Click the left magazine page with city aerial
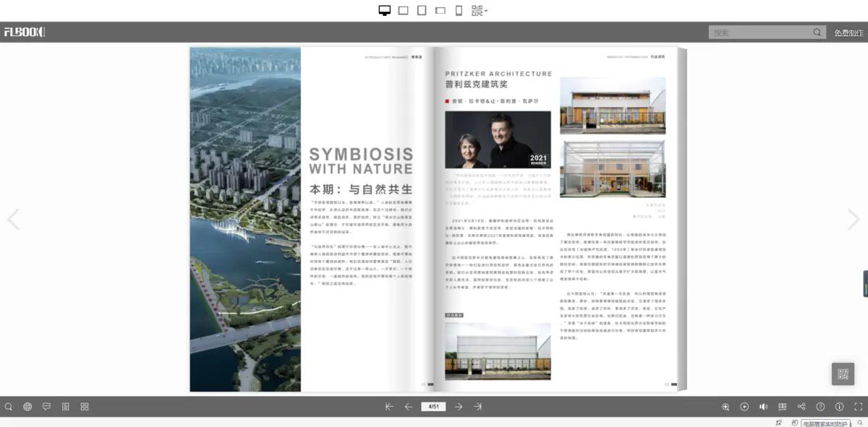This screenshot has width=868, height=427. click(245, 220)
